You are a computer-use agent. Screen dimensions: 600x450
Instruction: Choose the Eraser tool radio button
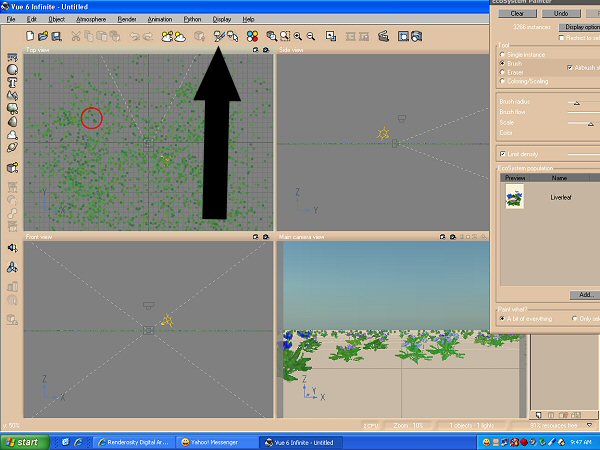[502, 72]
